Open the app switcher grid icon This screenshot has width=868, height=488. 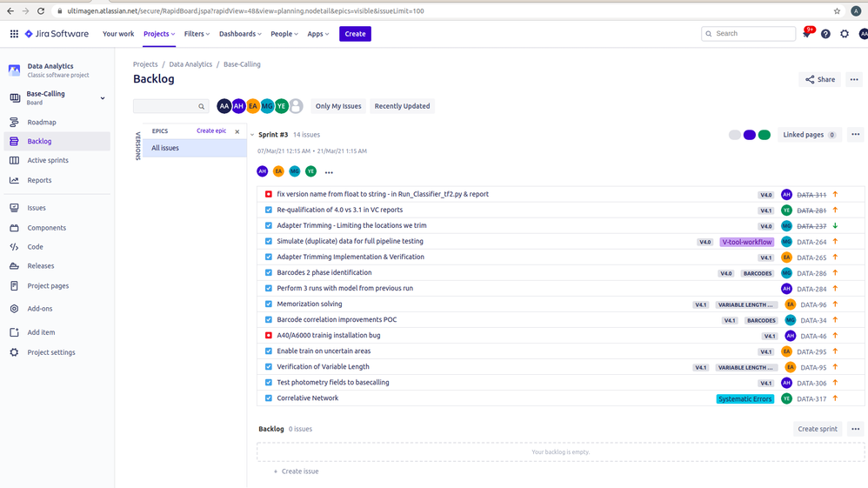tap(14, 34)
